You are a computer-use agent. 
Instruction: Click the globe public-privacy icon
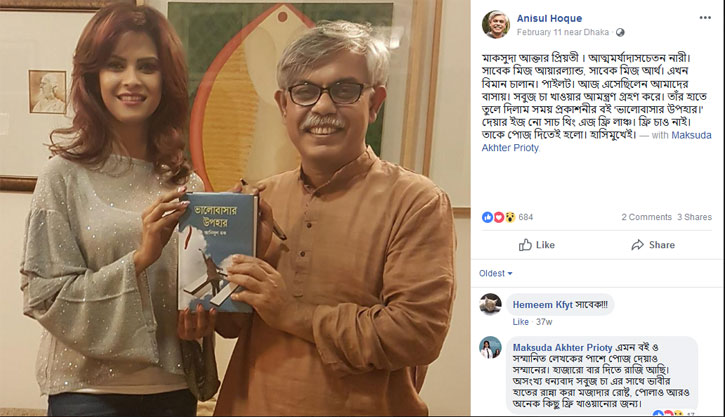pyautogui.click(x=620, y=32)
